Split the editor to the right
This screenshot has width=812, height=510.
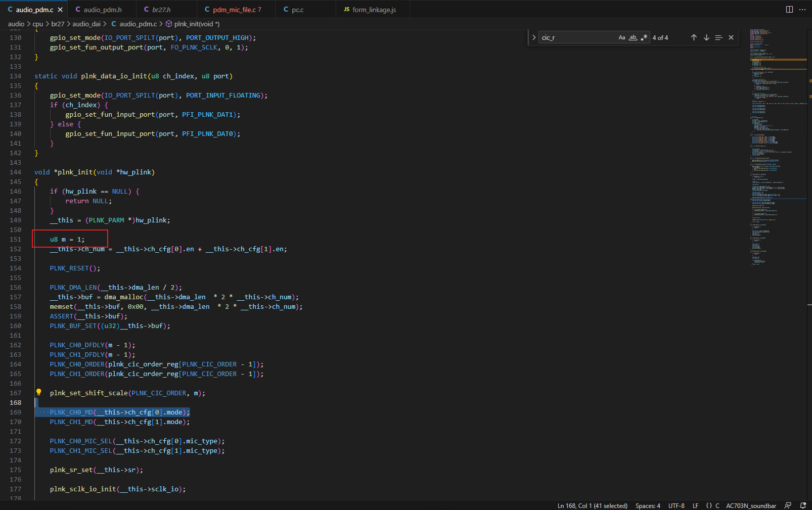[789, 10]
